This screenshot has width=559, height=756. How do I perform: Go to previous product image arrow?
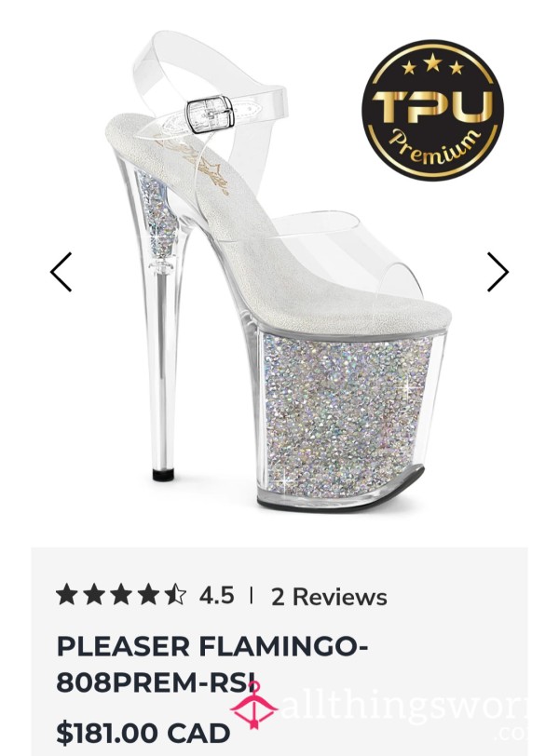click(61, 272)
